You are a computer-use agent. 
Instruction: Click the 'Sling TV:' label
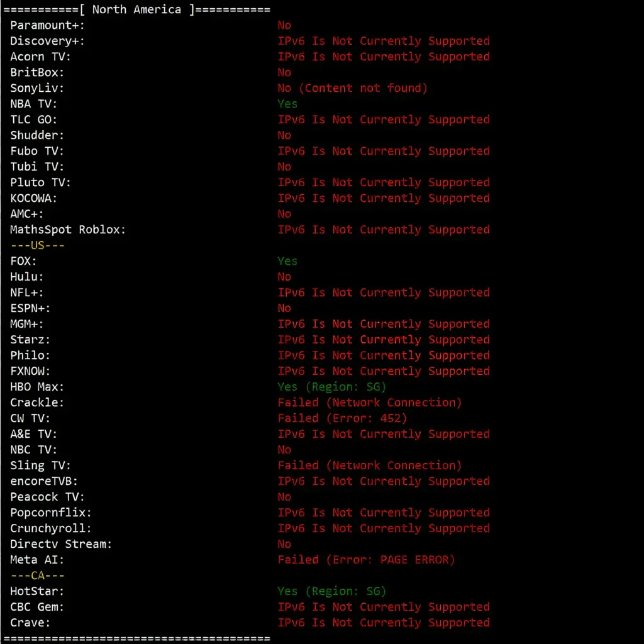coord(40,465)
